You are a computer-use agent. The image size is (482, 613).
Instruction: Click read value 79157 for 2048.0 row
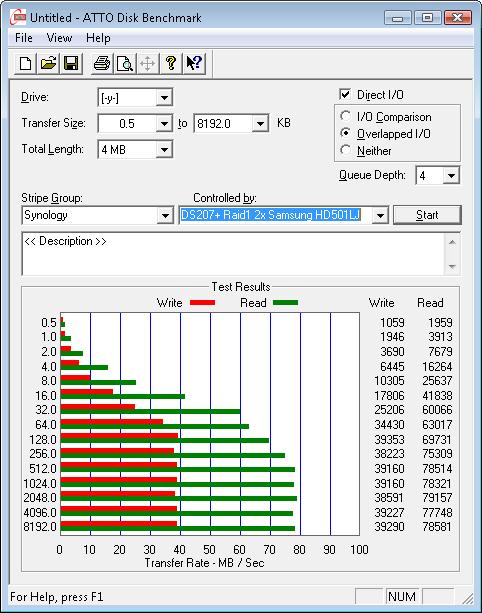point(437,498)
